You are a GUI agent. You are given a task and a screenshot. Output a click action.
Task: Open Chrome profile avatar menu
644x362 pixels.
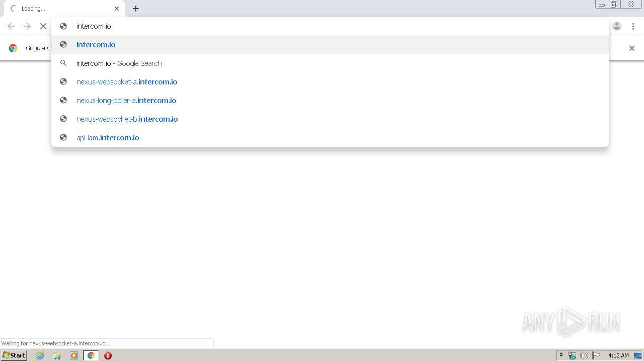coord(617,26)
